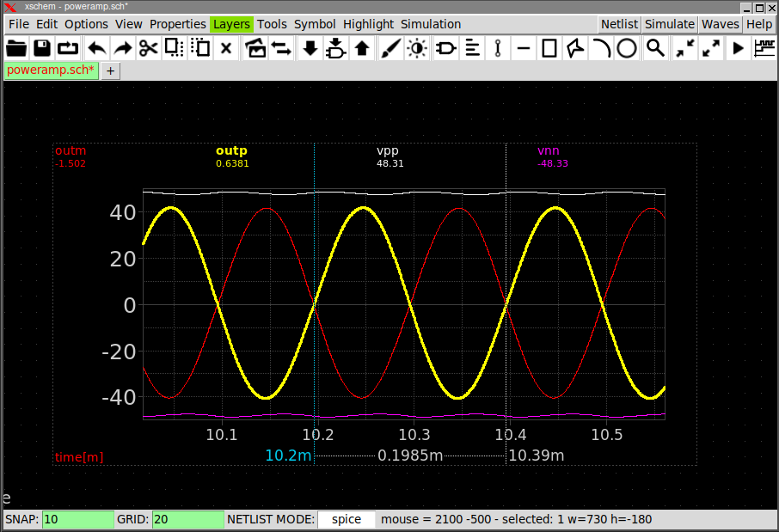Click the Waves button

pyautogui.click(x=720, y=24)
